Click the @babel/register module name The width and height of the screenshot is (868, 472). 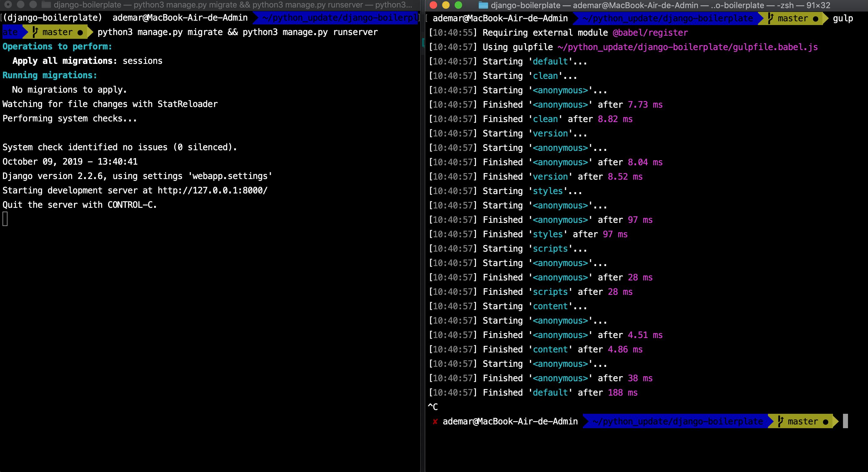(x=650, y=33)
